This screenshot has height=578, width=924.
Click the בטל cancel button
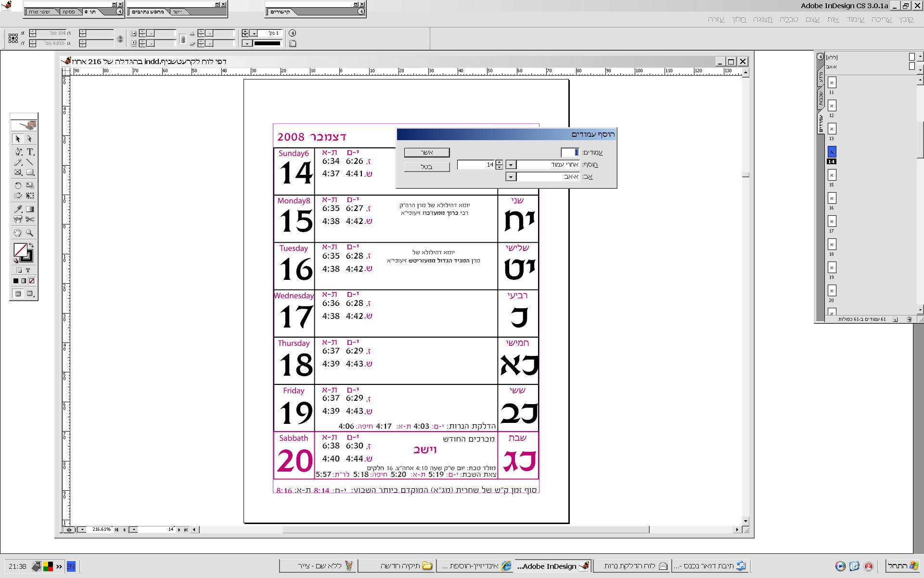(427, 167)
